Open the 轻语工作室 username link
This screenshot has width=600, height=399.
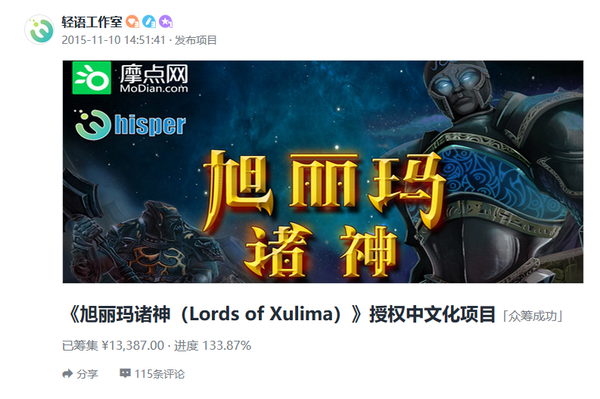click(x=92, y=22)
